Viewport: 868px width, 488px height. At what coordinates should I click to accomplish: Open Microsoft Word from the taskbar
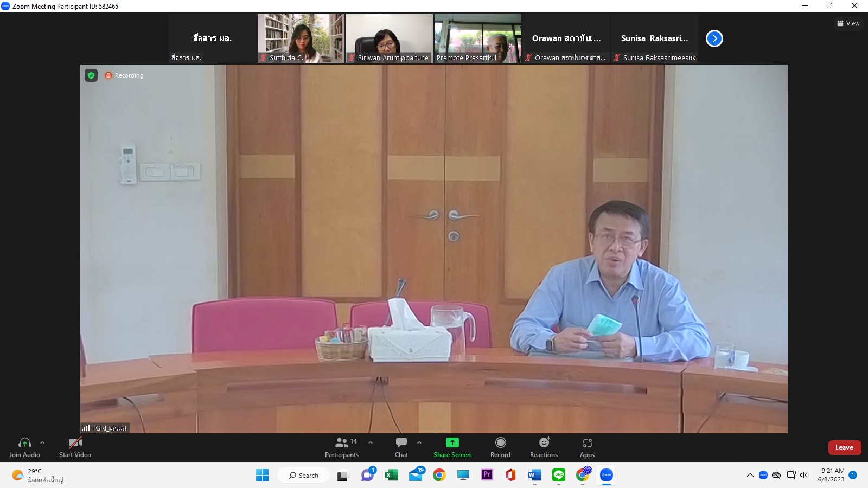point(534,476)
